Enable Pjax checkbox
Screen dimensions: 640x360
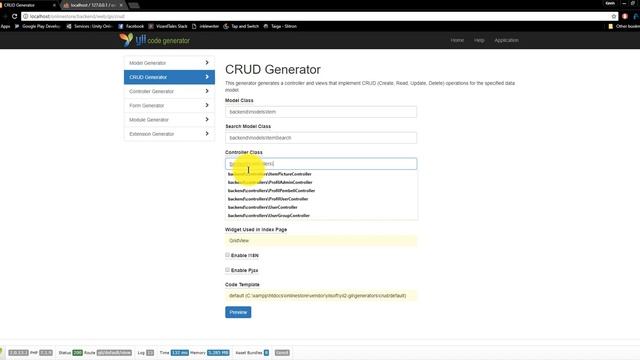pyautogui.click(x=227, y=270)
